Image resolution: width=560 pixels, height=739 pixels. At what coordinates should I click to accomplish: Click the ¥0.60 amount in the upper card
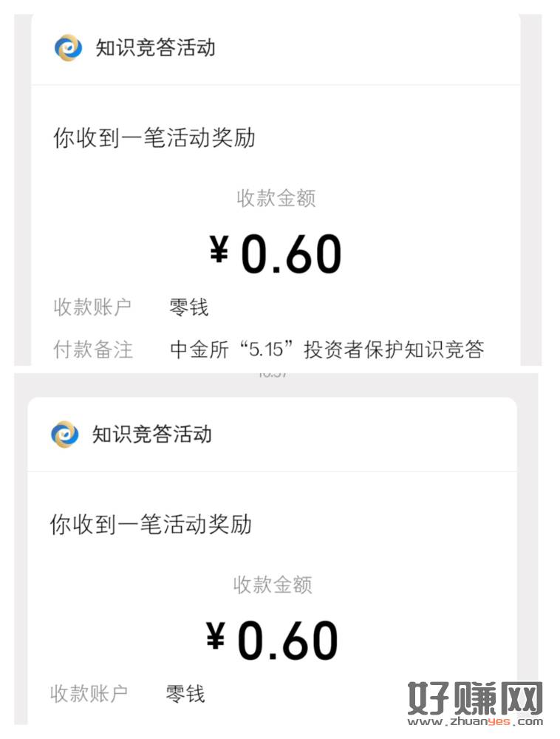[x=276, y=254]
